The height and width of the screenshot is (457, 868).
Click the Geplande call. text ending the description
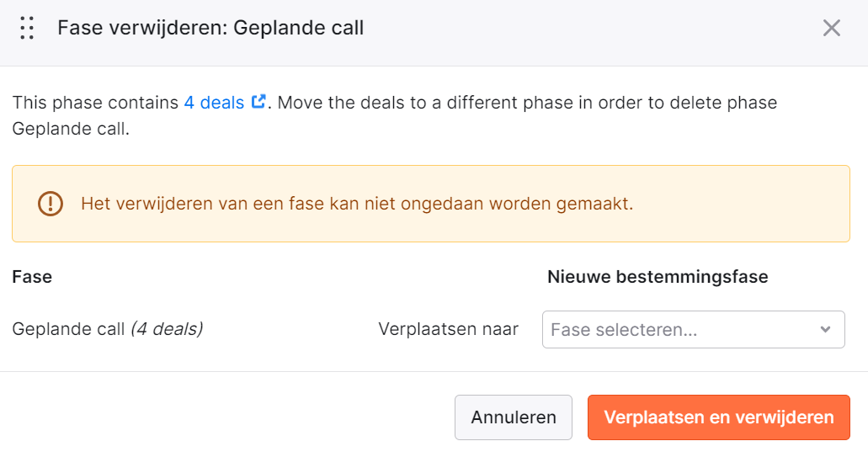click(71, 129)
